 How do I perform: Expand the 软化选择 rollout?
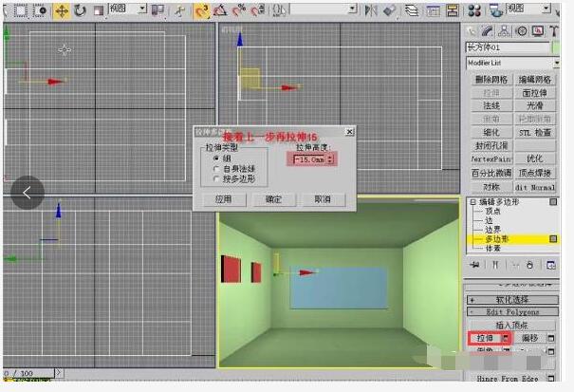click(512, 300)
